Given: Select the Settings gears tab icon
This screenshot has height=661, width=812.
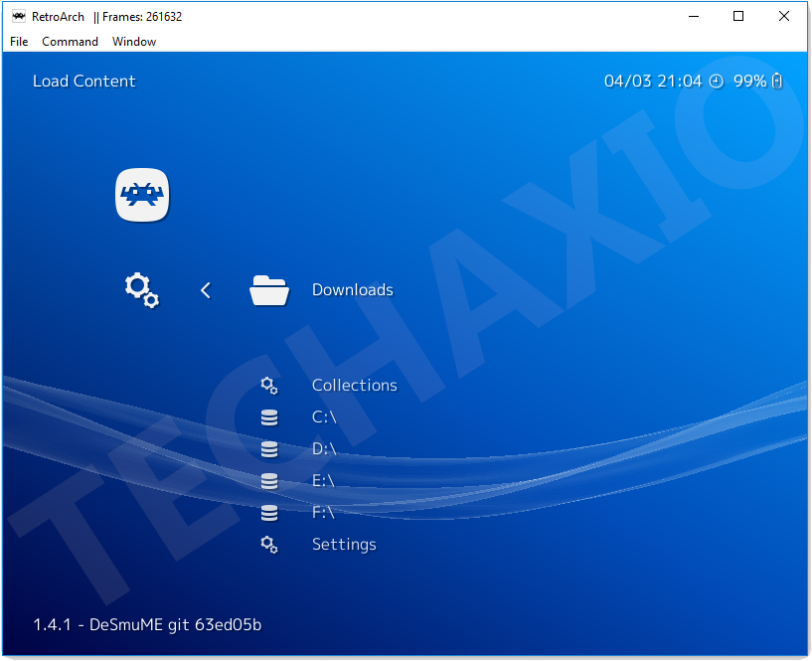Looking at the screenshot, I should coord(142,290).
